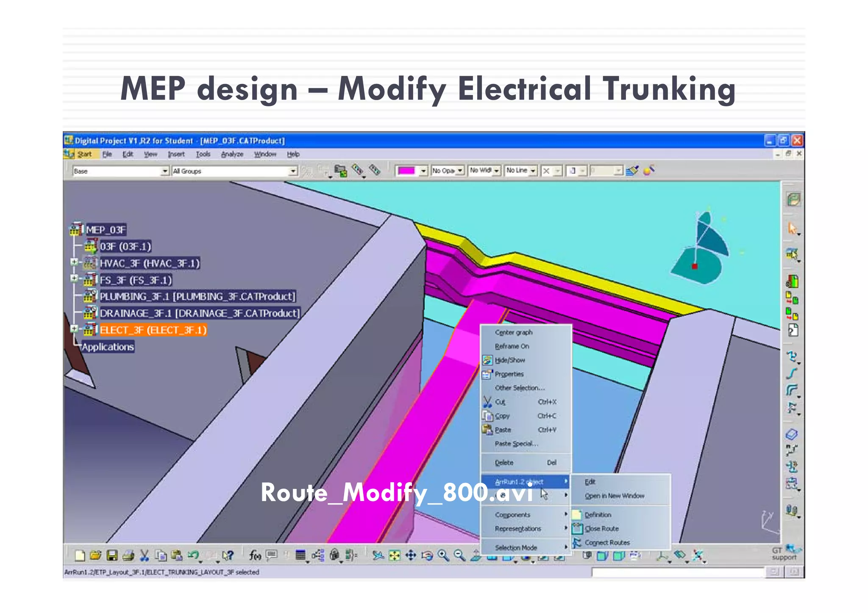
Task: Expand the FS_3F tree node
Action: 74,279
